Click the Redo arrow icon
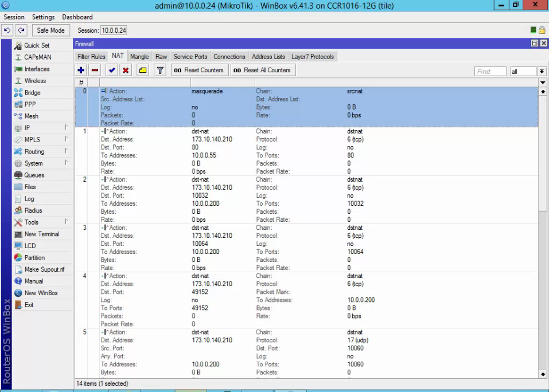Viewport: 549px width, 392px height. pos(21,30)
